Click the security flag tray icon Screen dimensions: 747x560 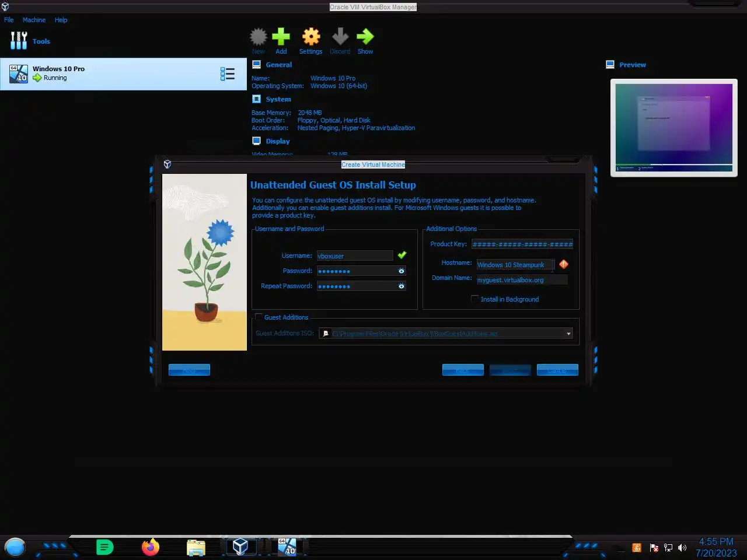654,548
